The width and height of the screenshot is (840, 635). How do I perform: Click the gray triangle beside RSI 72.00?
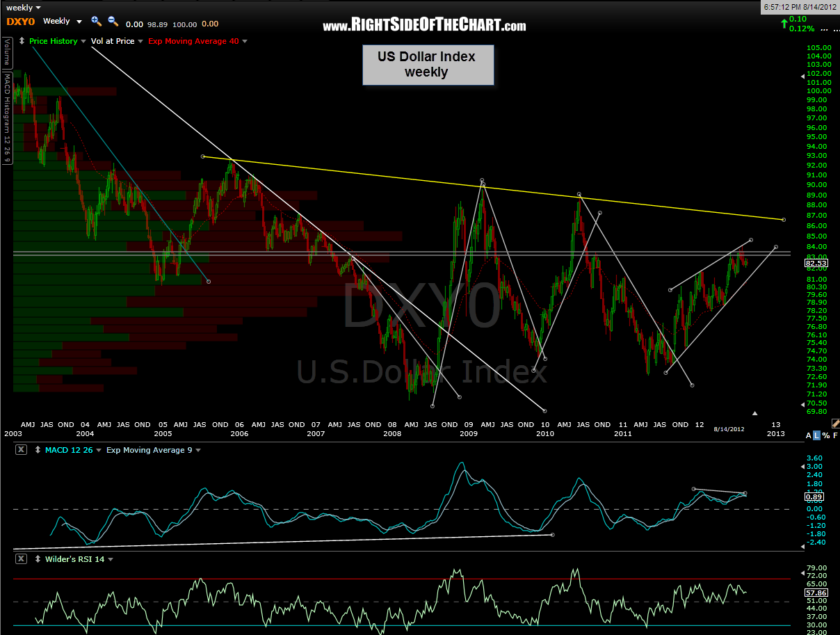pyautogui.click(x=802, y=572)
